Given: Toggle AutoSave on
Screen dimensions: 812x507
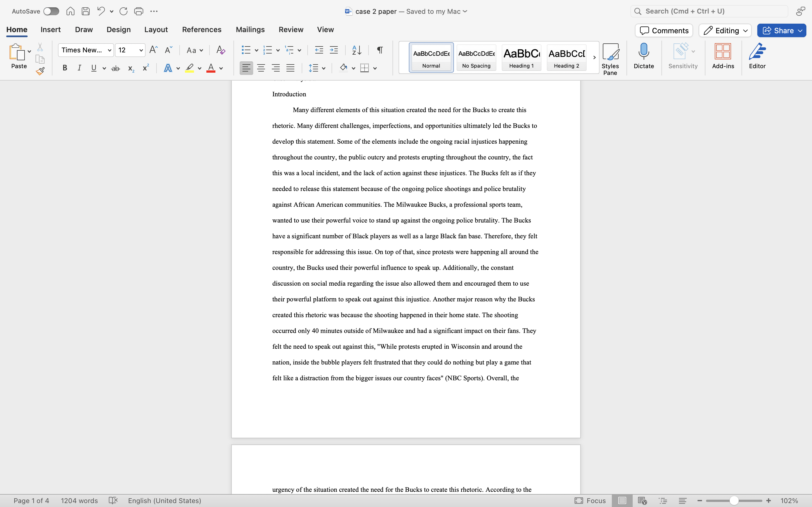Looking at the screenshot, I should pos(51,11).
